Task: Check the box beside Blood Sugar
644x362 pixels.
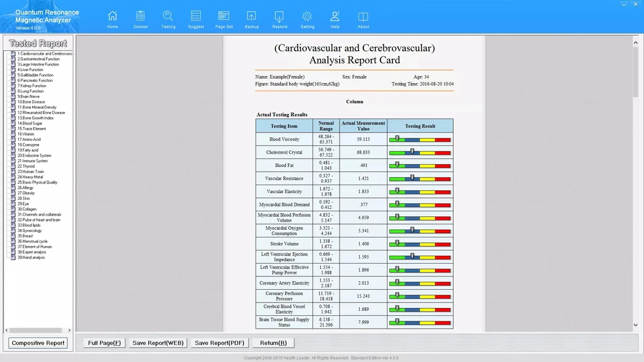Action: [12, 123]
